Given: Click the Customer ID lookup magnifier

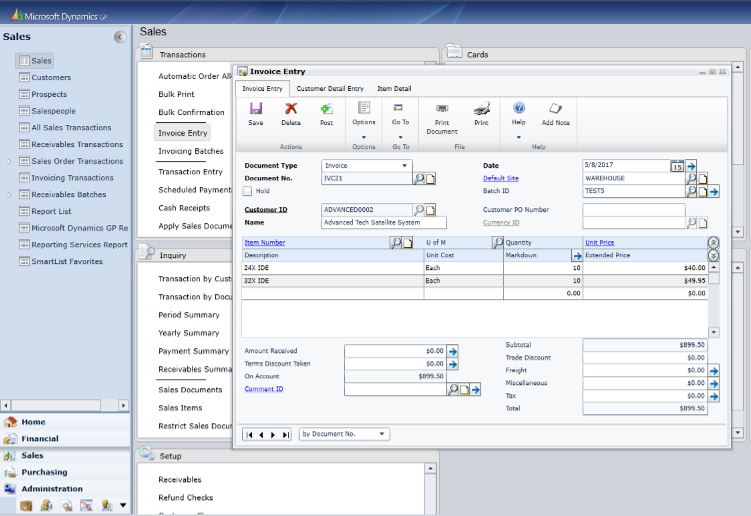Looking at the screenshot, I should (420, 210).
